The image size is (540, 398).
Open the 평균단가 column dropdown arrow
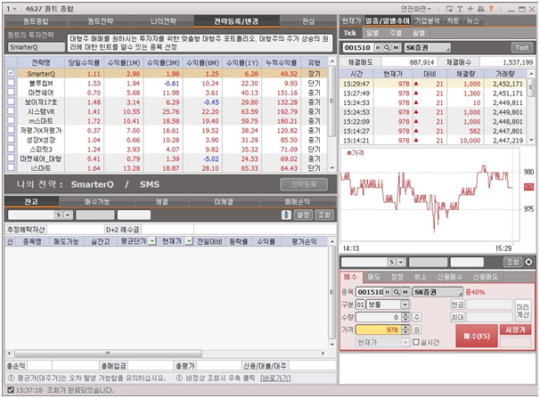pyautogui.click(x=152, y=241)
